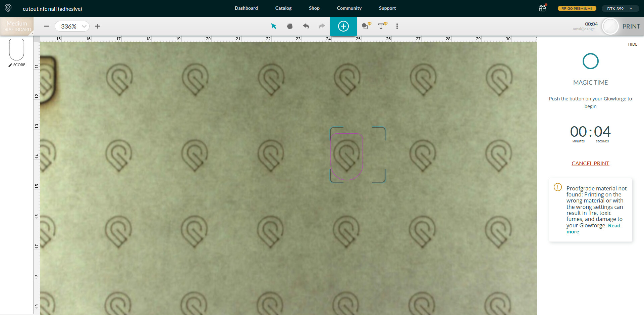Edit the design title 'cutout nfc nail (adhesive)'
The height and width of the screenshot is (315, 644).
pyautogui.click(x=52, y=9)
